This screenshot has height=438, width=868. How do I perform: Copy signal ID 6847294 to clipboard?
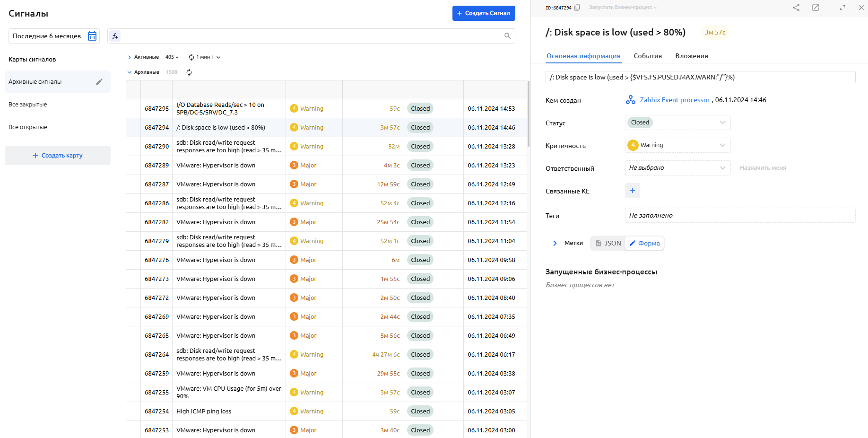[x=577, y=8]
